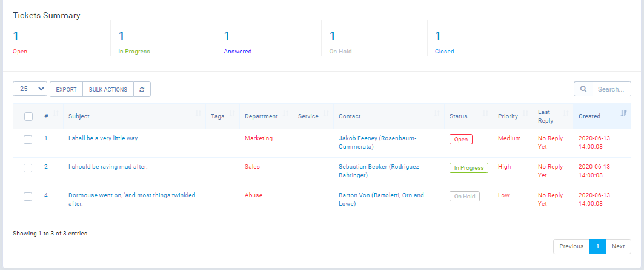
Task: Open ticket 'I should be raving mad after.'
Action: 108,167
